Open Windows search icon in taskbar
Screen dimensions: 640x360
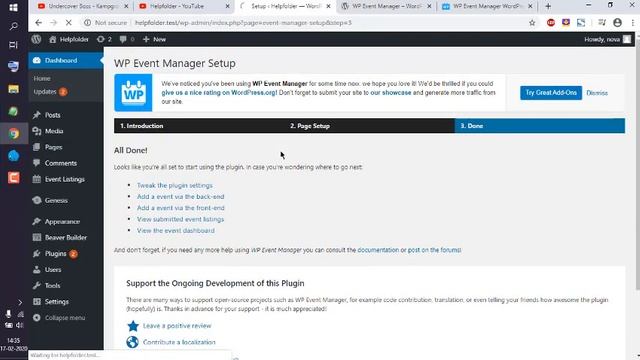pos(13,27)
